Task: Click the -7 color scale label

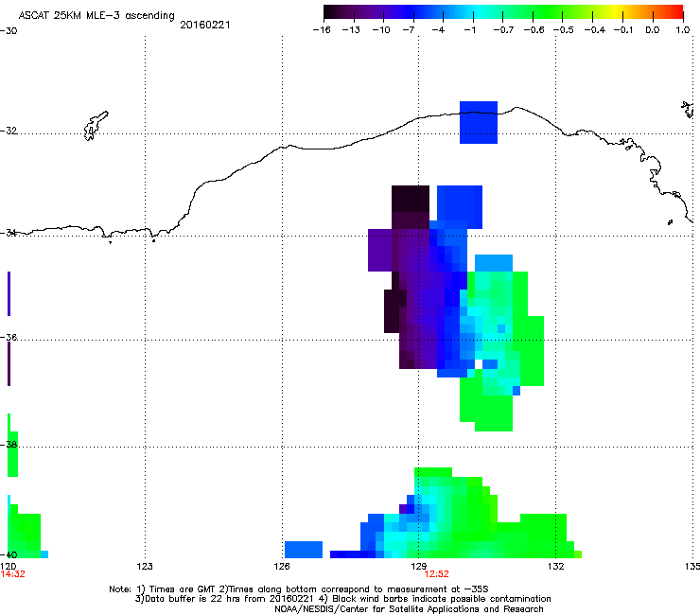Action: 409,30
